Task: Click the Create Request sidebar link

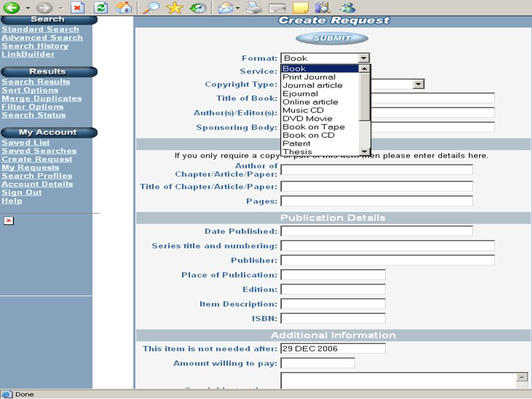Action: pos(37,159)
